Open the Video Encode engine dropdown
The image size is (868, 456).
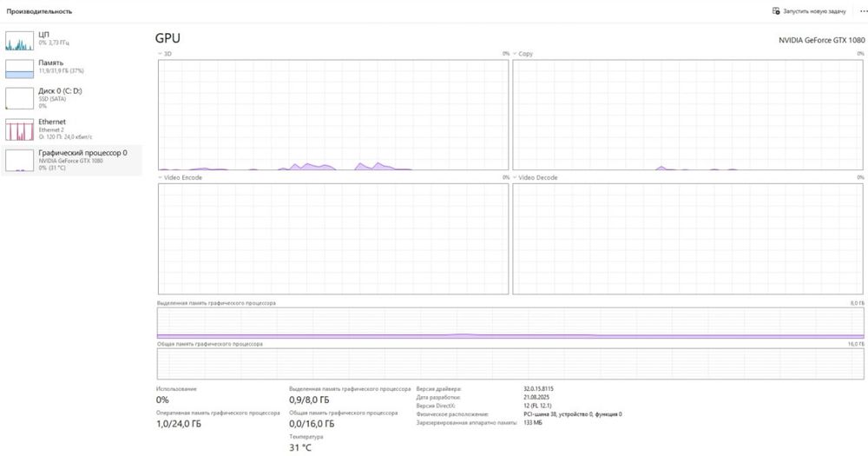pos(160,177)
